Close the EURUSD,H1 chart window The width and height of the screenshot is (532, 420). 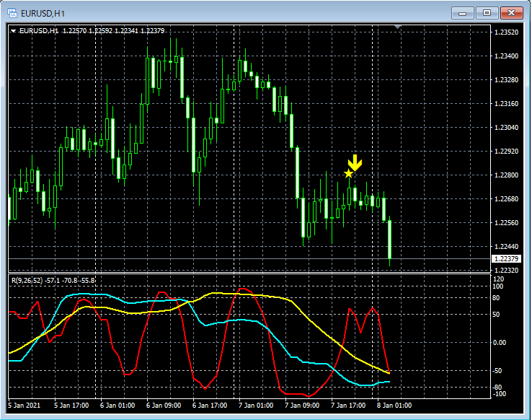point(512,12)
